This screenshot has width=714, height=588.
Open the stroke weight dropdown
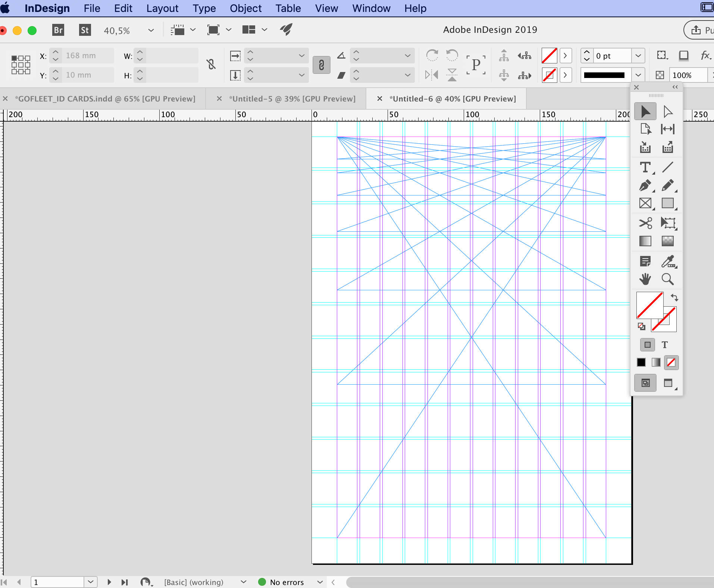pyautogui.click(x=639, y=56)
